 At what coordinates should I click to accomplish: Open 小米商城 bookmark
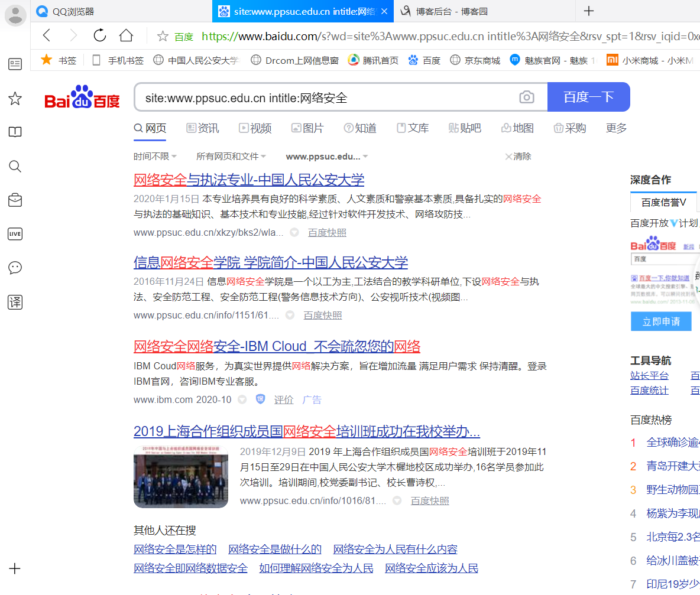click(650, 60)
